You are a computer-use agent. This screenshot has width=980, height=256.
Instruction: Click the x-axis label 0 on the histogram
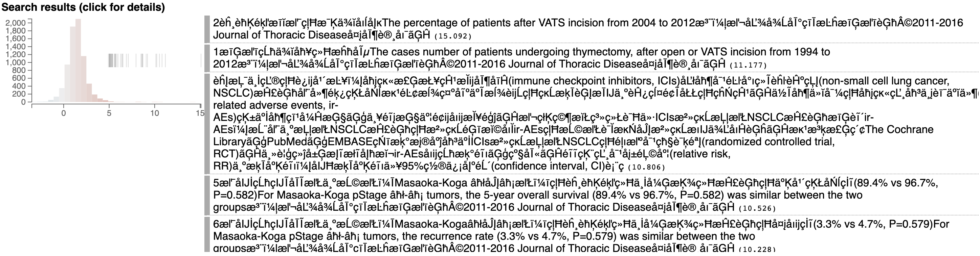tap(64, 113)
